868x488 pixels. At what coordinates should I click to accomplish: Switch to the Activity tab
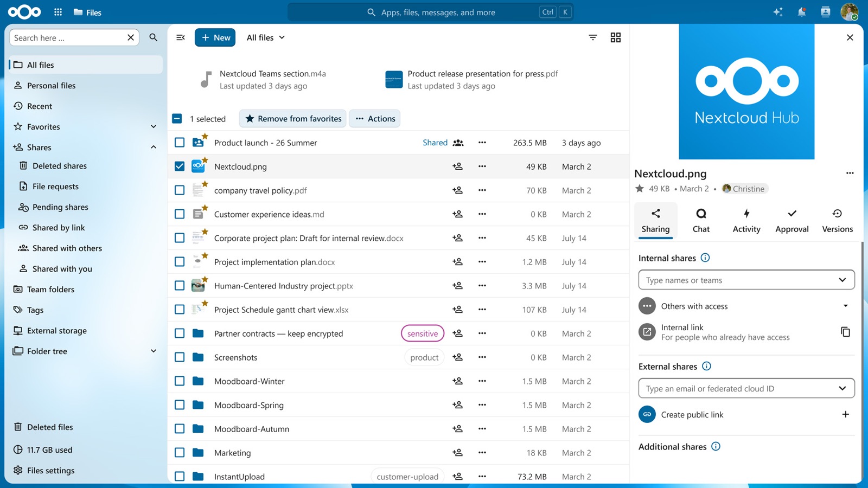[746, 221]
